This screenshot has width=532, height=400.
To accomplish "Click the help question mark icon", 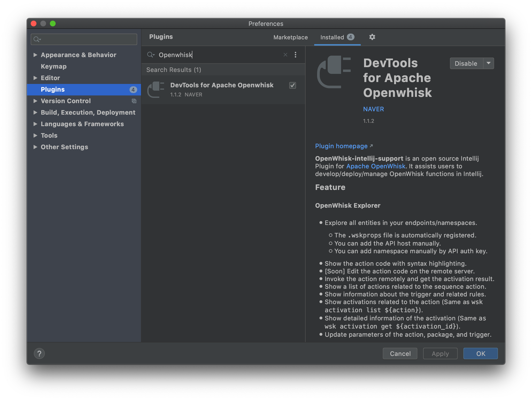I will (39, 353).
